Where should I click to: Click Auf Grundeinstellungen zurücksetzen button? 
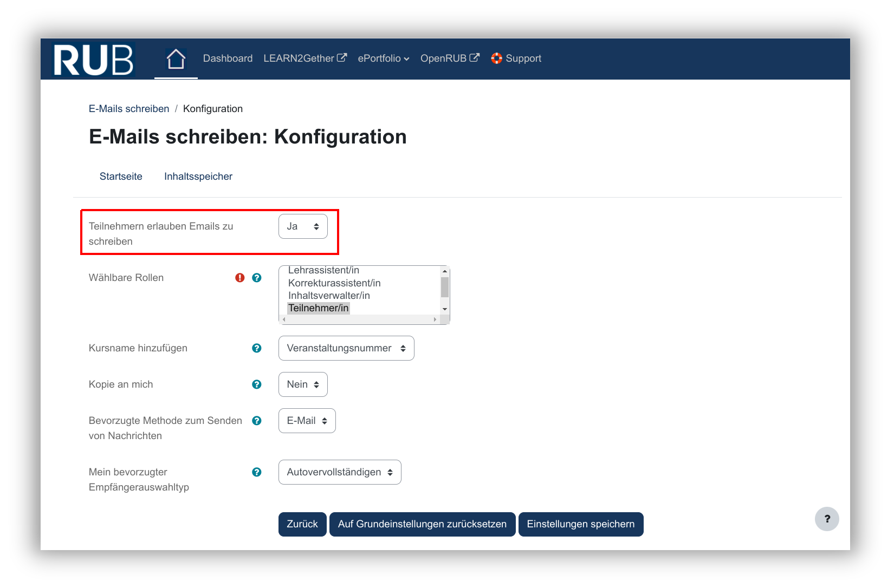(x=422, y=524)
